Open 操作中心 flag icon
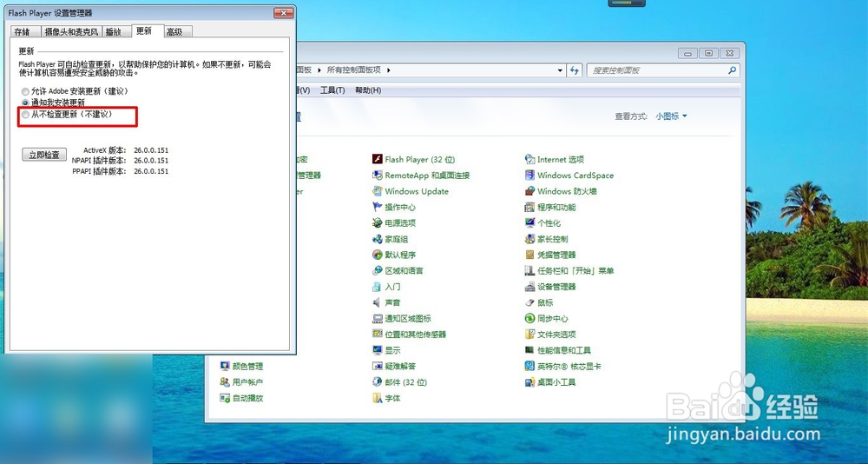 coord(378,207)
